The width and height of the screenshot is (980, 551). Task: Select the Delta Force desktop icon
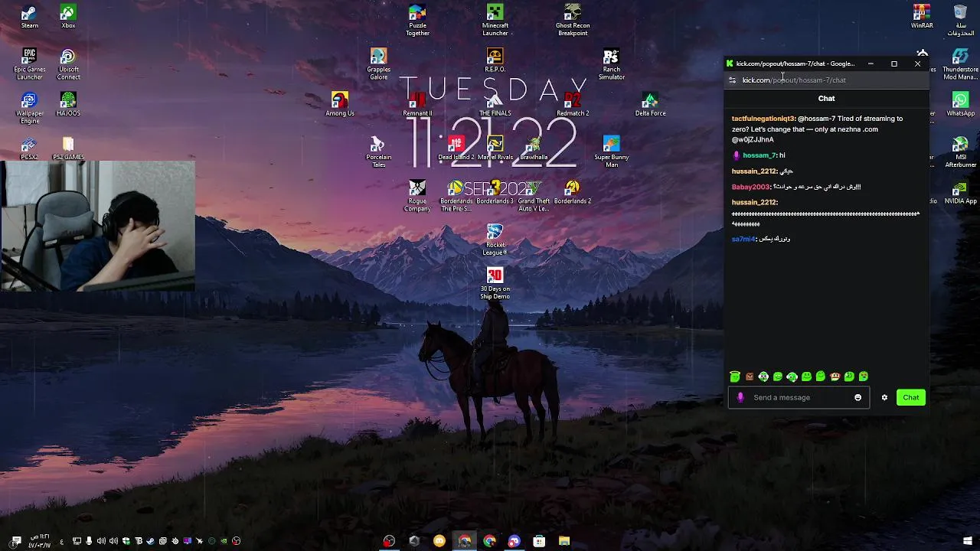click(650, 104)
